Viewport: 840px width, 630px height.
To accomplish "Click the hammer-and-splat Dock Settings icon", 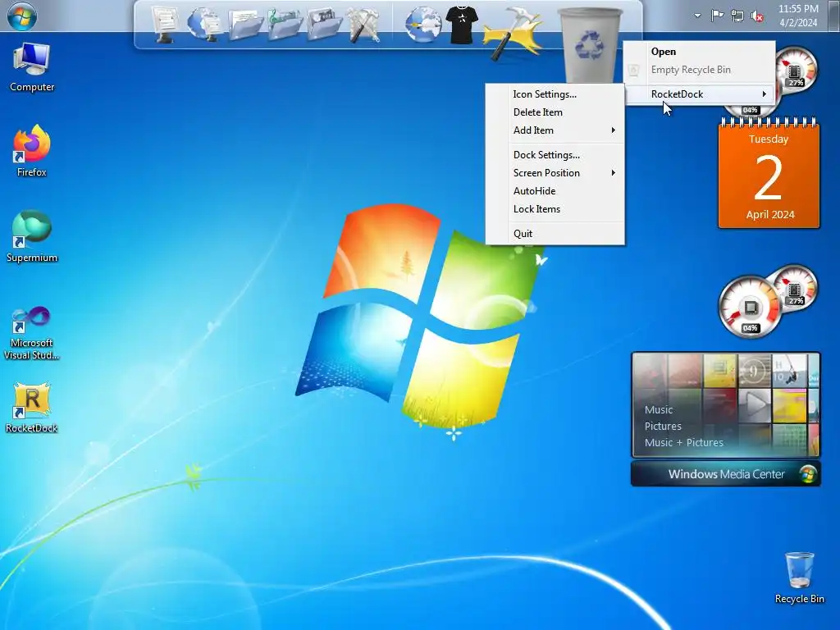I will [x=513, y=32].
